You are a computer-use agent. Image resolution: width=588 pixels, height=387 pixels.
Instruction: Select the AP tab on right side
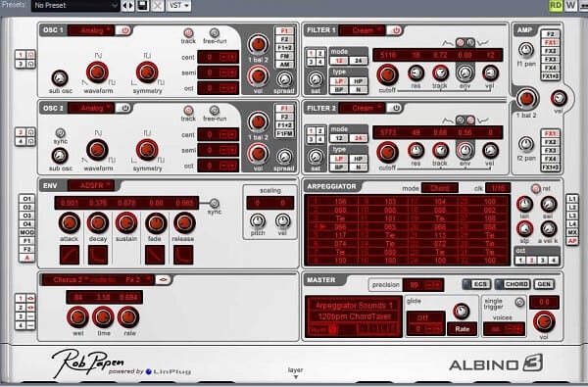(572, 241)
